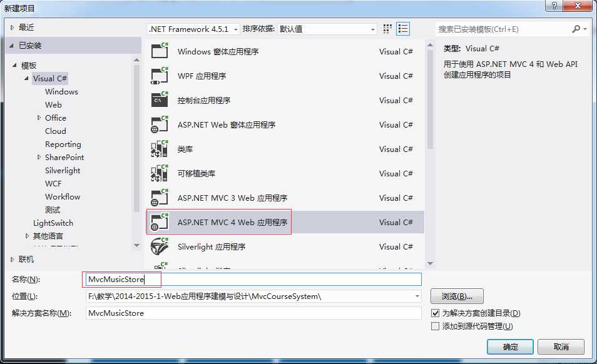This screenshot has height=364, width=597.
Task: Expand the Office tree node arrow
Action: point(39,118)
